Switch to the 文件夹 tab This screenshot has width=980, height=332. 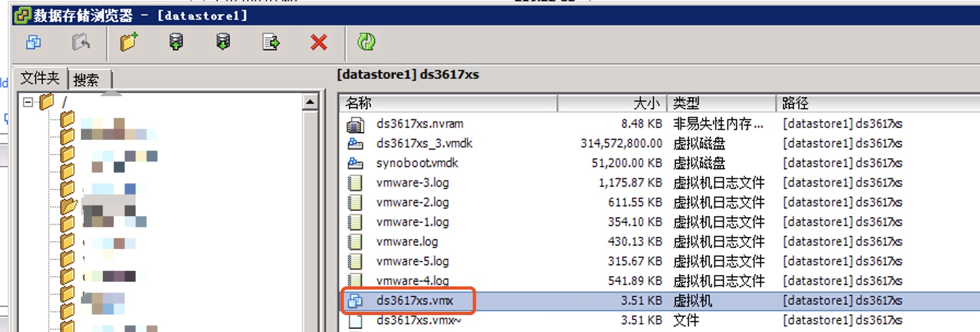tap(40, 79)
